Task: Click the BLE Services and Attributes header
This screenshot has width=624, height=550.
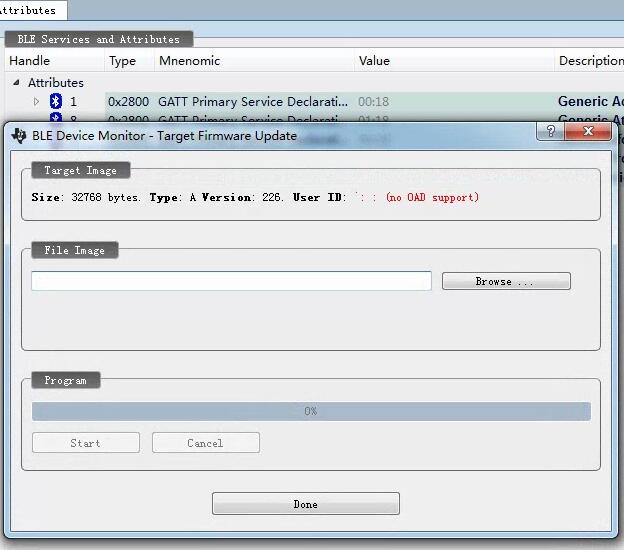Action: point(99,39)
